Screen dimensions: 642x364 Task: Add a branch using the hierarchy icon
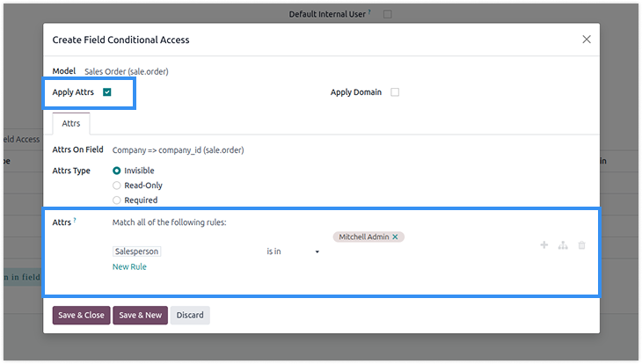tap(563, 245)
